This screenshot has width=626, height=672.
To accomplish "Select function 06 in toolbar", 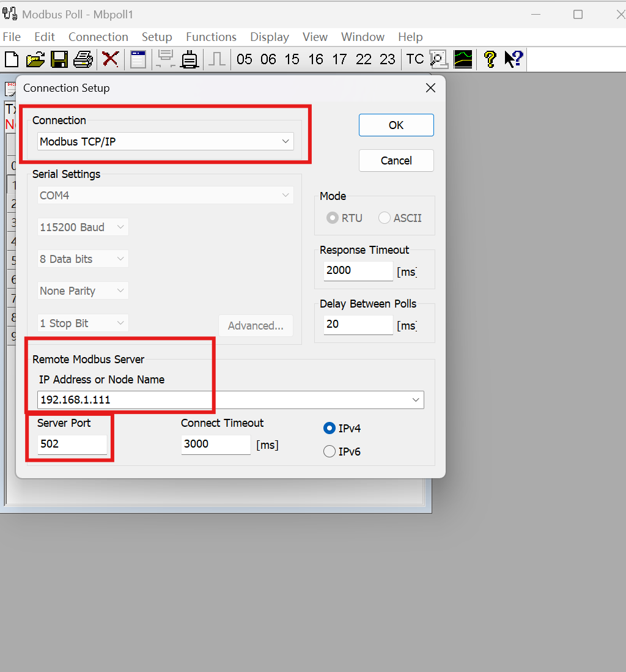I will (268, 59).
